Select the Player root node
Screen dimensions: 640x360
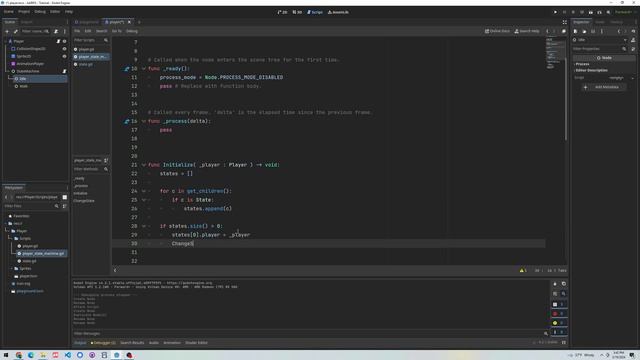click(x=19, y=41)
